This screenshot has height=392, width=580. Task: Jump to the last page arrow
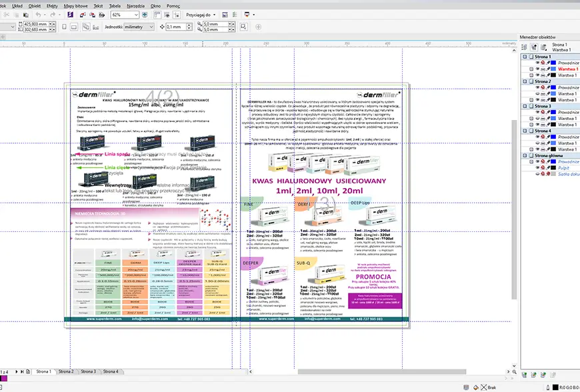22,371
